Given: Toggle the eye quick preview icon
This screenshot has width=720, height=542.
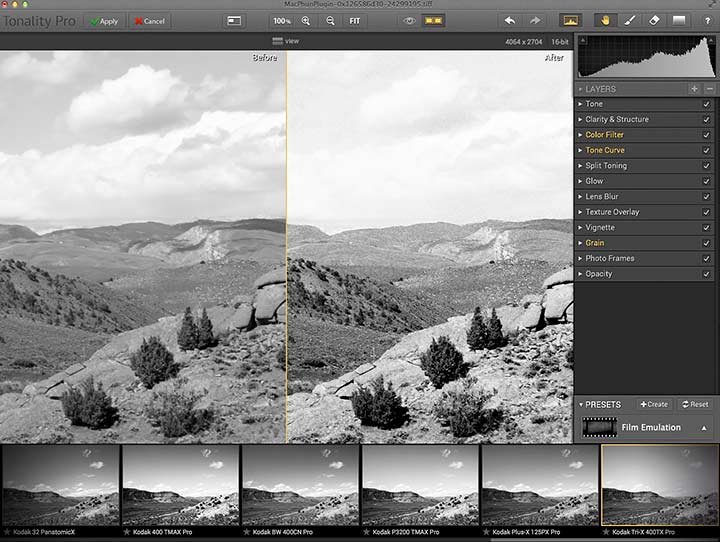Looking at the screenshot, I should (x=409, y=21).
